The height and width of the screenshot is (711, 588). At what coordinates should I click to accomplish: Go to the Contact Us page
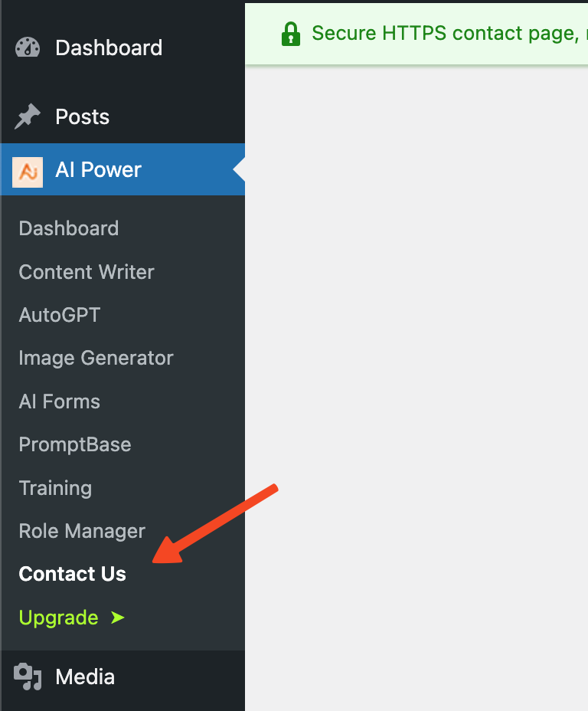[x=72, y=574]
